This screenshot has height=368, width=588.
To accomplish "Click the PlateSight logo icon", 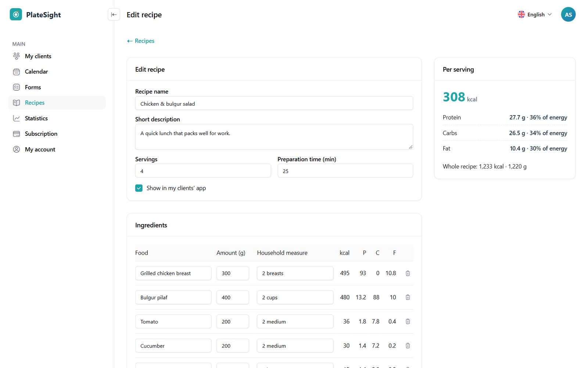I will pos(16,14).
